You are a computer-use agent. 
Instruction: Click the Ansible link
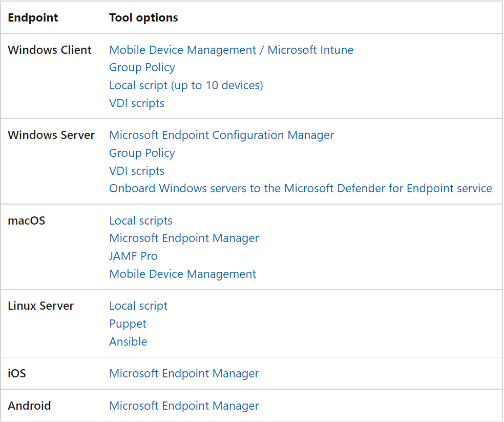[128, 341]
